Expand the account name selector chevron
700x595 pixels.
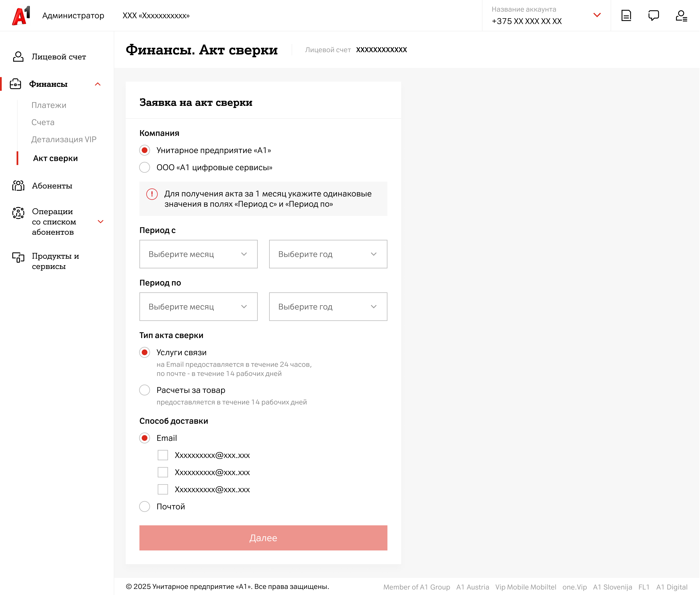click(597, 15)
